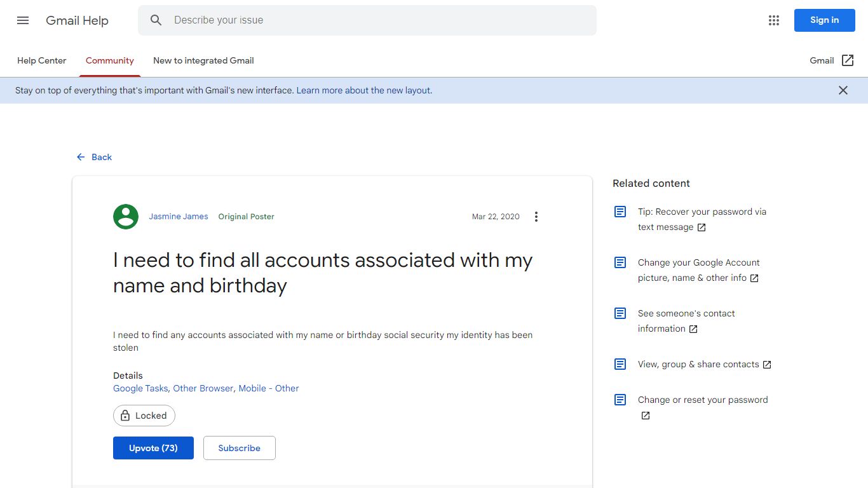Image resolution: width=868 pixels, height=488 pixels.
Task: Open New to integrated Gmail tab
Action: pos(203,60)
